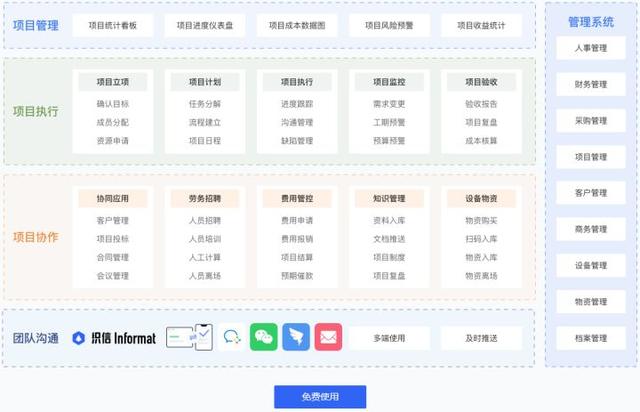Viewport: 640px width, 412px height.
Task: Open 项目收益统计 card
Action: click(481, 25)
